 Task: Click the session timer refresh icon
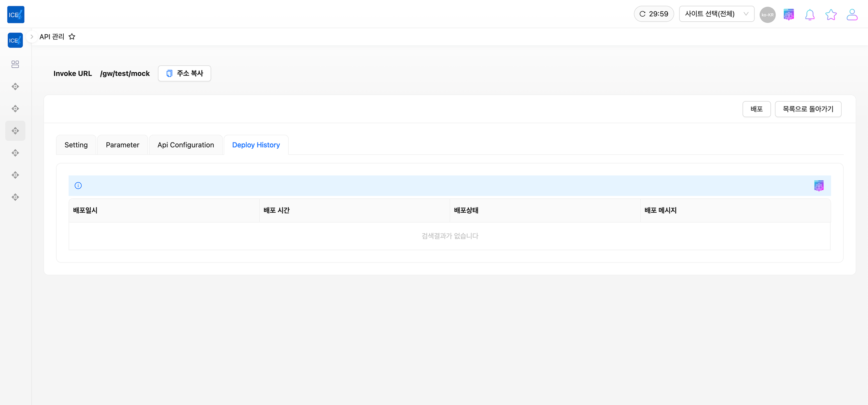[642, 14]
